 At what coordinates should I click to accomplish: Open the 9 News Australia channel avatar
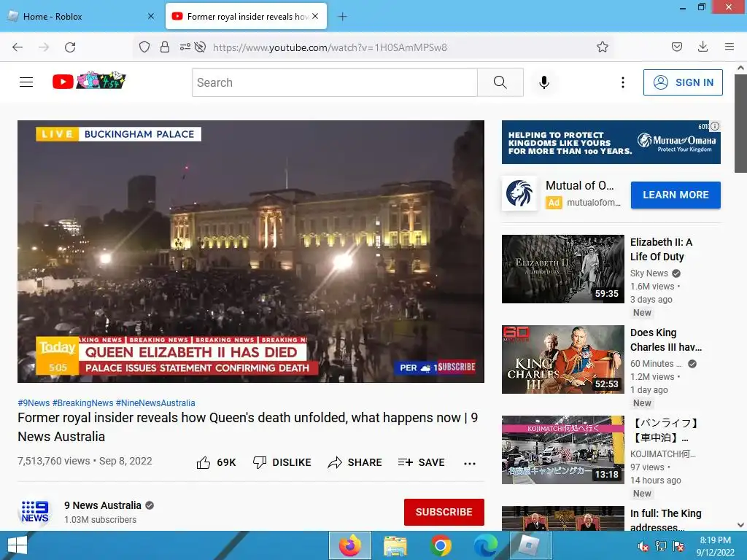click(35, 512)
